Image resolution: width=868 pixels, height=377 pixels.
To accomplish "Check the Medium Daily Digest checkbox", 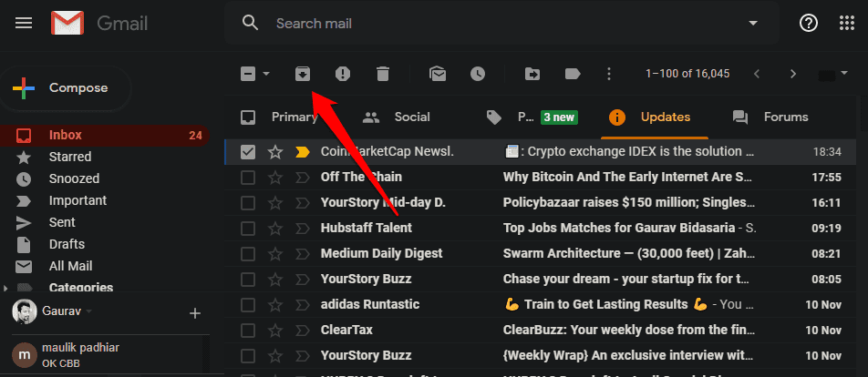I will point(248,254).
